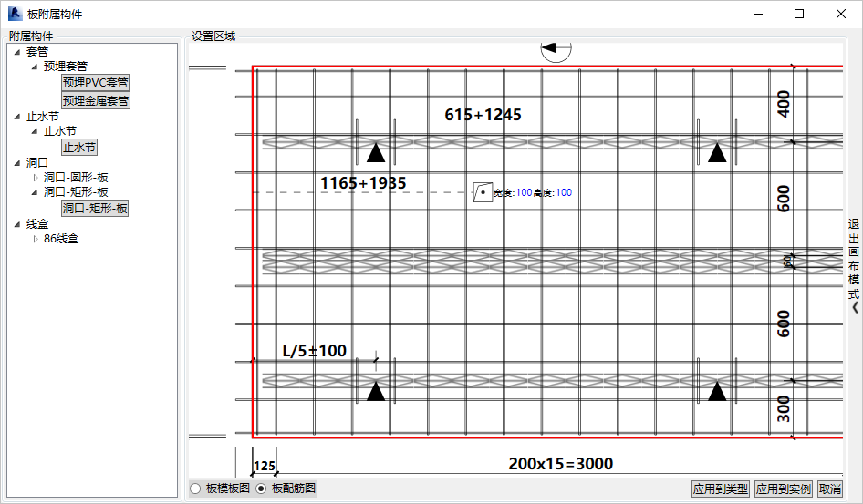This screenshot has width=863, height=504.
Task: Click the chevron arrow under 退出画布模式
Action: pos(855,307)
